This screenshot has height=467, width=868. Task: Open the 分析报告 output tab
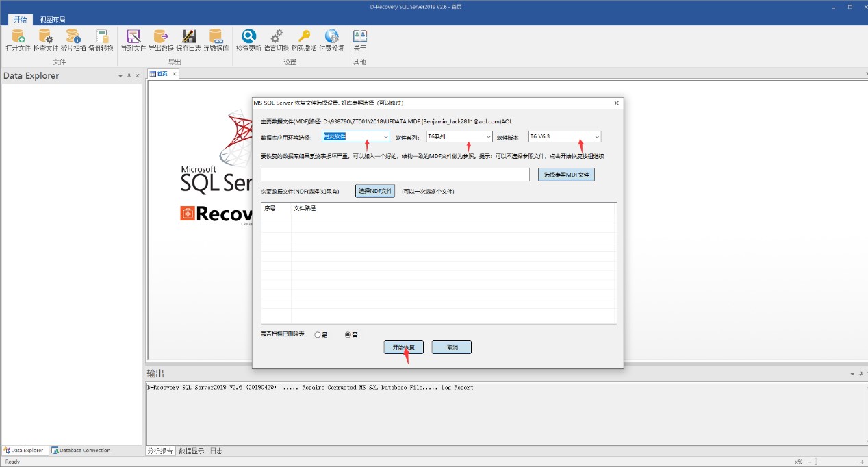[160, 451]
